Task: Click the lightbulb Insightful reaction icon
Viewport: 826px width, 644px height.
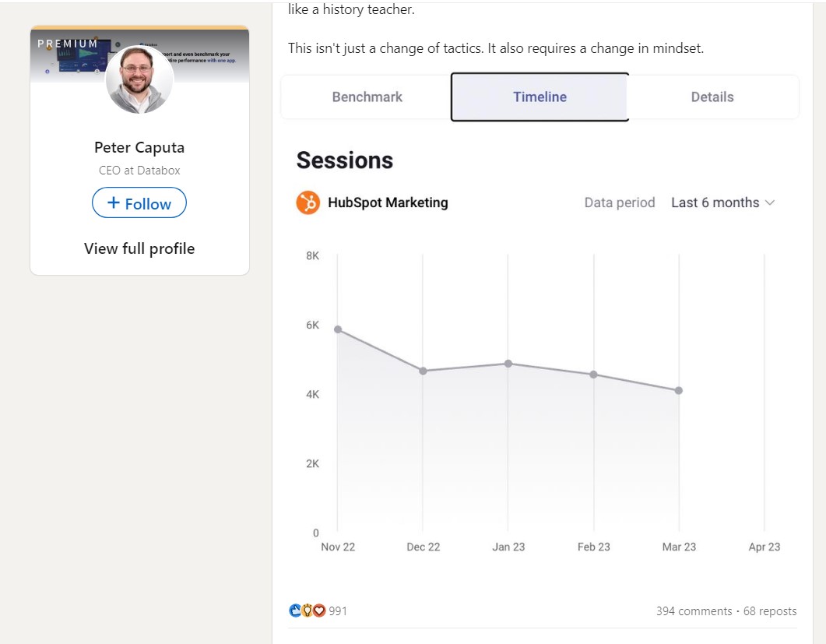Action: [x=306, y=610]
